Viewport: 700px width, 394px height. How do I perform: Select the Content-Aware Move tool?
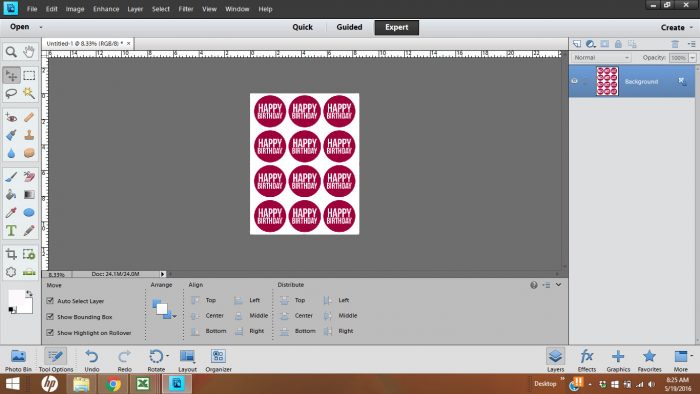click(11, 272)
